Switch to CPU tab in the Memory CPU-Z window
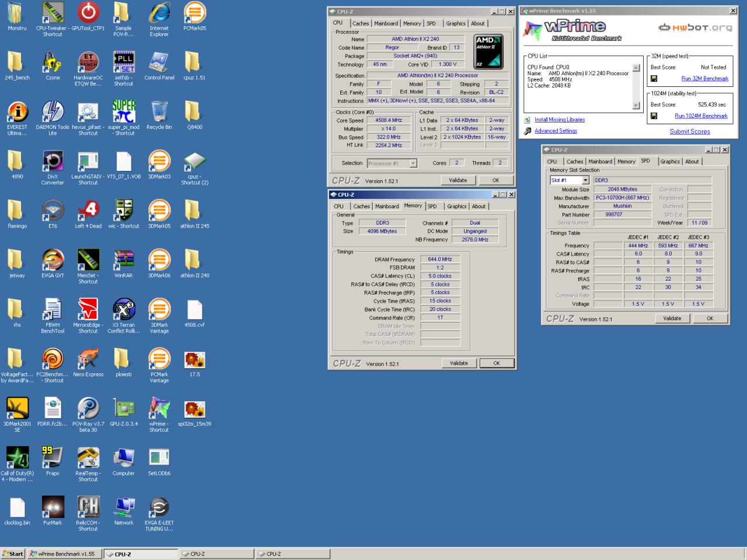This screenshot has width=747, height=560. point(338,206)
